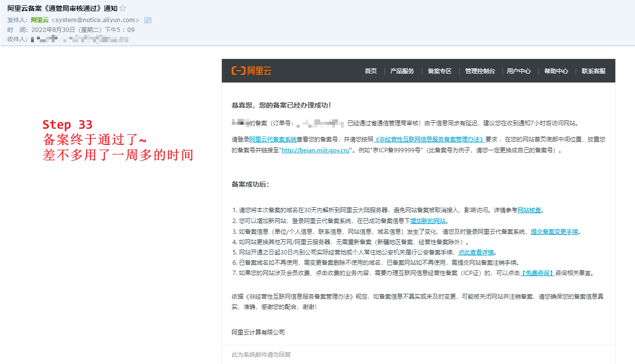Go to 备案专区 navigation item

coord(440,71)
